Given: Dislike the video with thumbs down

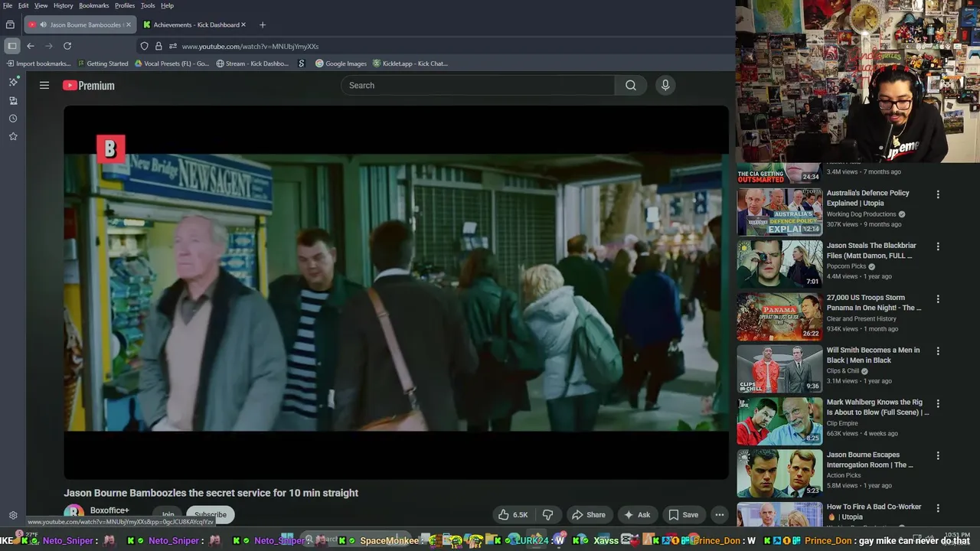Looking at the screenshot, I should (x=547, y=515).
